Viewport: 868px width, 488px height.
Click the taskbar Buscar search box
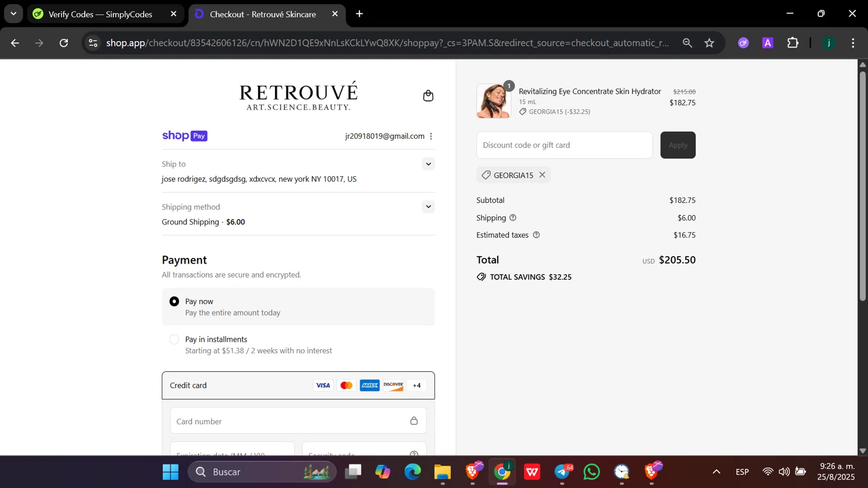tap(262, 472)
